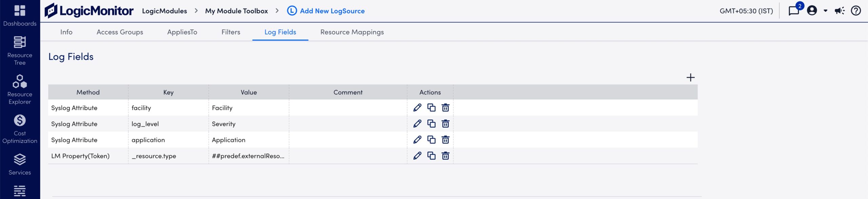
Task: Edit the application log field row
Action: tap(417, 139)
